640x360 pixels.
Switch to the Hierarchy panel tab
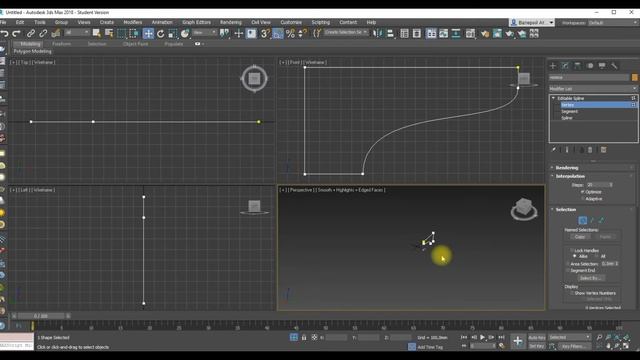coord(578,66)
